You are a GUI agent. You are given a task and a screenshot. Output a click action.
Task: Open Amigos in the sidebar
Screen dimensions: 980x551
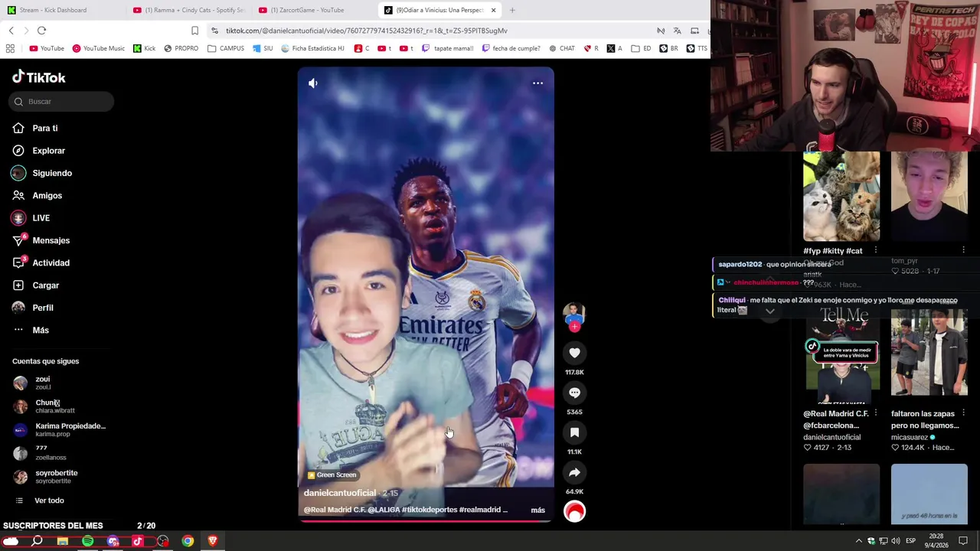pyautogui.click(x=47, y=196)
